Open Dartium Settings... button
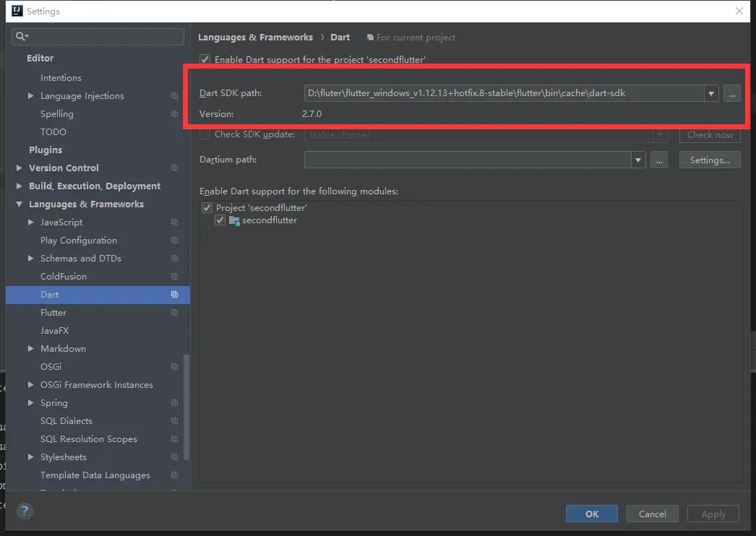The height and width of the screenshot is (536, 756). click(x=710, y=160)
